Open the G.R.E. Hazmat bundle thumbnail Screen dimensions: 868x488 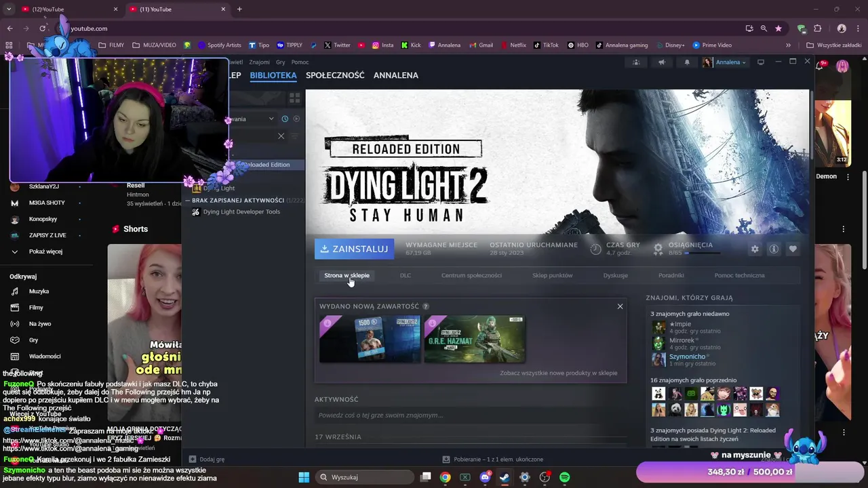474,339
